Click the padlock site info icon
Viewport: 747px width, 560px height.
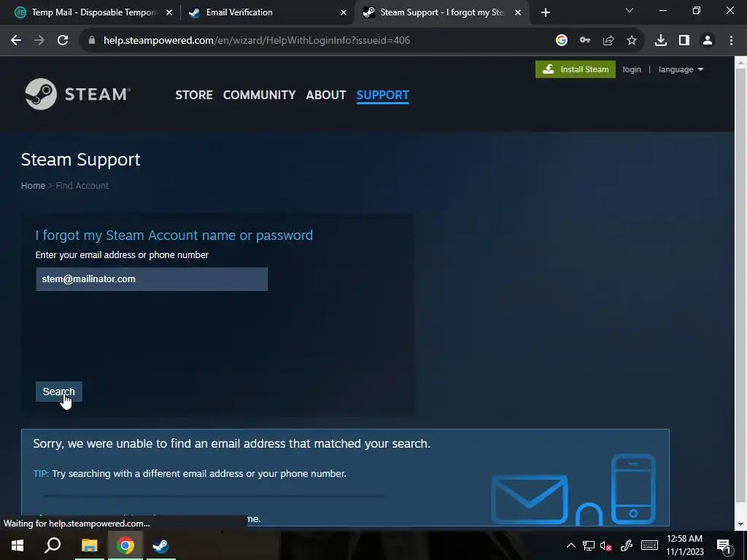click(x=92, y=41)
